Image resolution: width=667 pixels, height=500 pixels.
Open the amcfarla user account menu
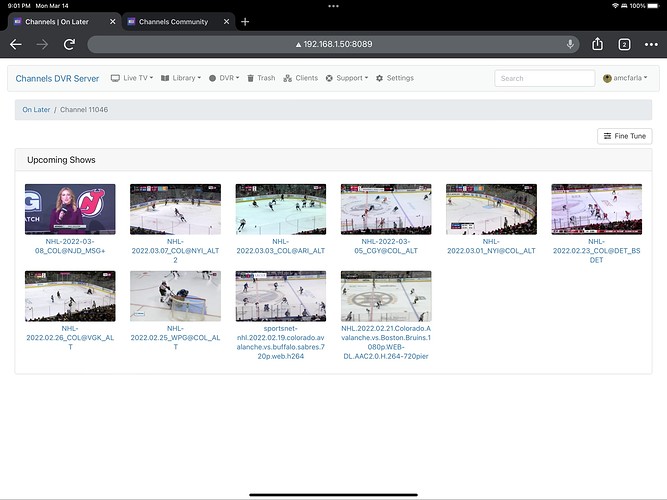tap(624, 78)
